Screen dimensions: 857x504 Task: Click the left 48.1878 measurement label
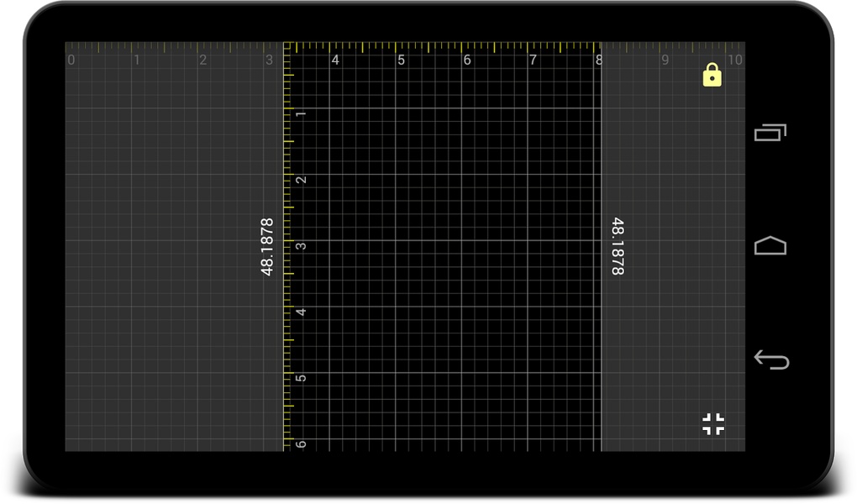pos(266,246)
